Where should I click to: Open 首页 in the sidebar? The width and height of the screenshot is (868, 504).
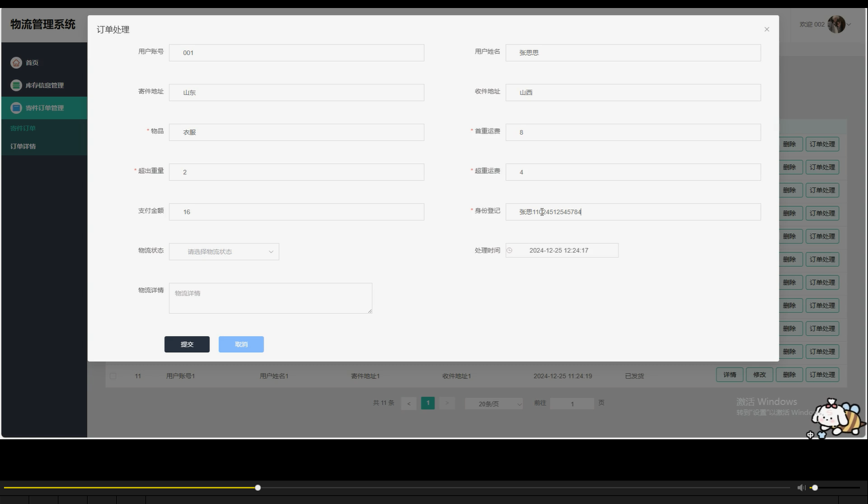44,62
